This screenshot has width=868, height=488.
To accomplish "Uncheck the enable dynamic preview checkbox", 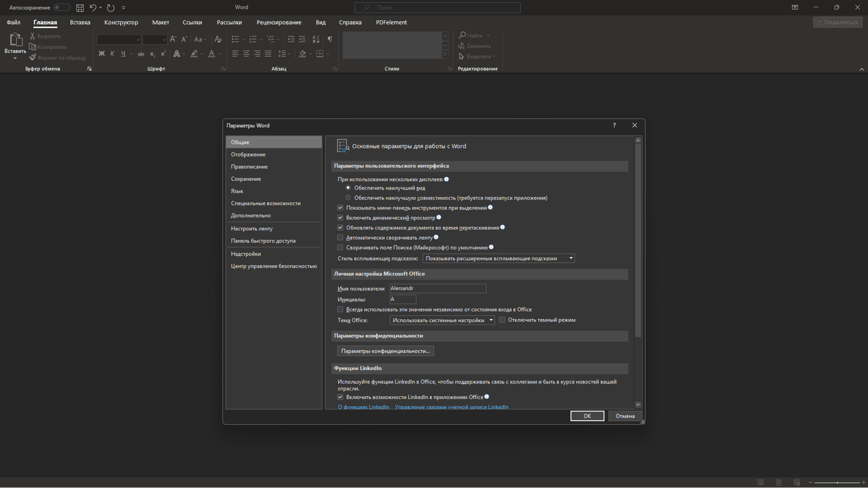I will [340, 218].
